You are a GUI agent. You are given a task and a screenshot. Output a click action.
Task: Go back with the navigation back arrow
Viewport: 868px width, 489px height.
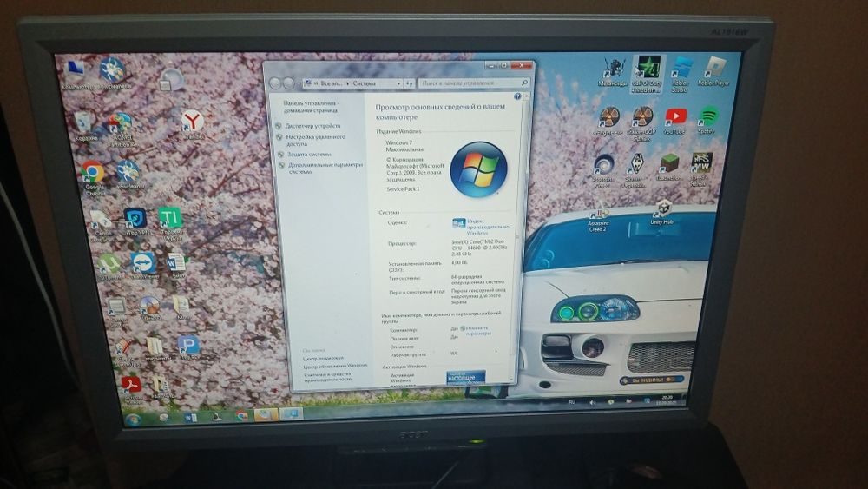coord(275,83)
